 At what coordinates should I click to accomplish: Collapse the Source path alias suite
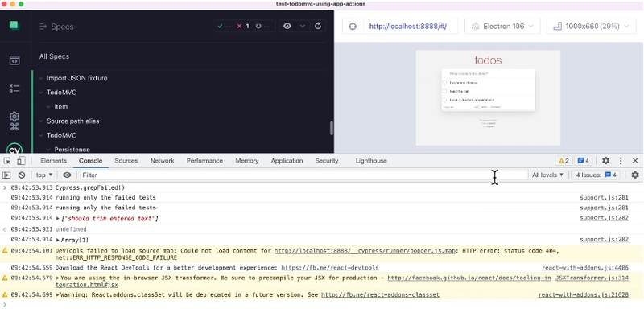click(x=41, y=121)
